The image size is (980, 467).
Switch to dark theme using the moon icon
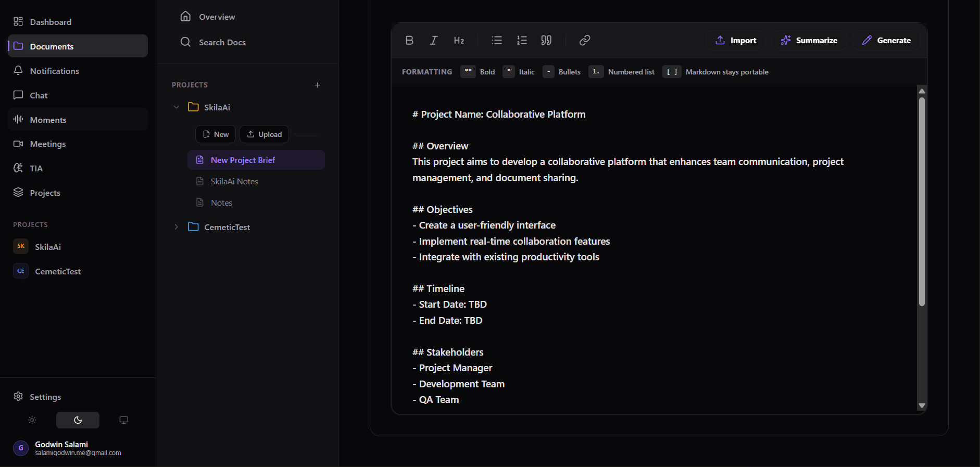tap(78, 420)
